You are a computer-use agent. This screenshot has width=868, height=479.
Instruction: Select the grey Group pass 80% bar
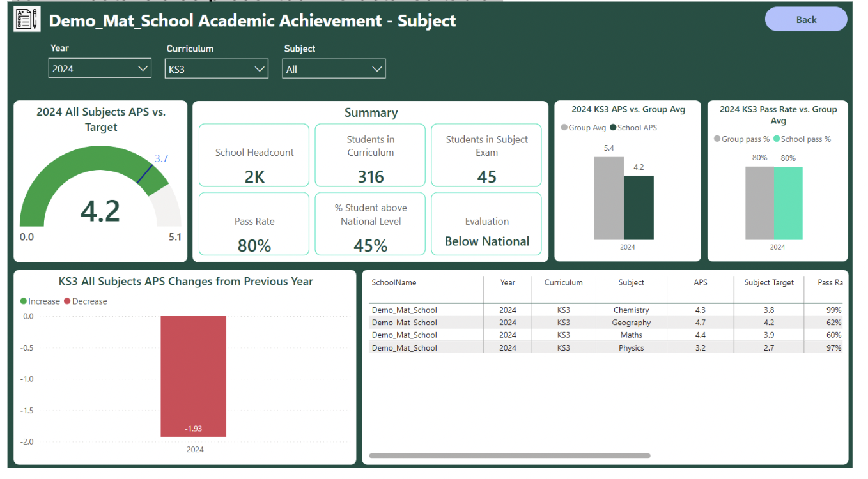coord(759,203)
